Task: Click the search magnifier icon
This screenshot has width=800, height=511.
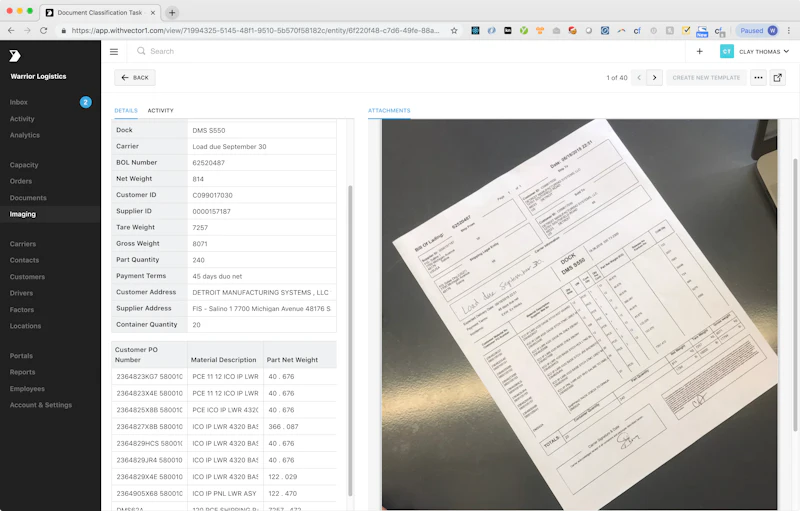Action: pyautogui.click(x=141, y=51)
